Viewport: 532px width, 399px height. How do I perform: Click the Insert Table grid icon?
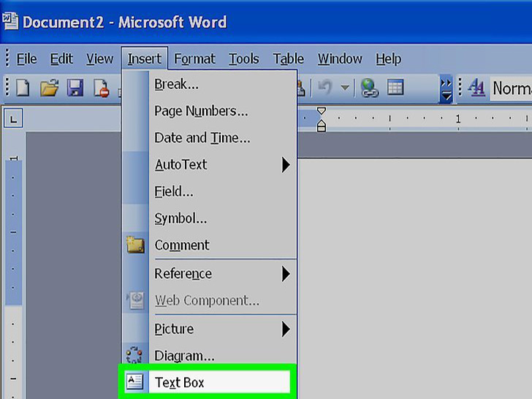pyautogui.click(x=395, y=89)
